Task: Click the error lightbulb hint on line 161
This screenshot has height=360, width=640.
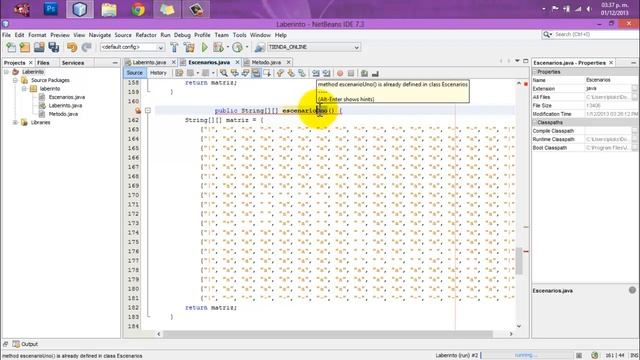Action: click(138, 111)
